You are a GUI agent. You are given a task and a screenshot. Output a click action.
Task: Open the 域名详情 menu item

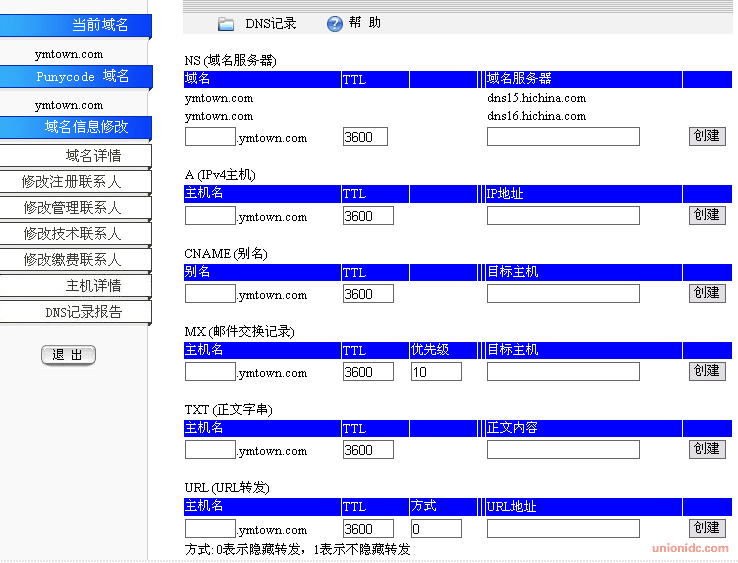coord(75,155)
